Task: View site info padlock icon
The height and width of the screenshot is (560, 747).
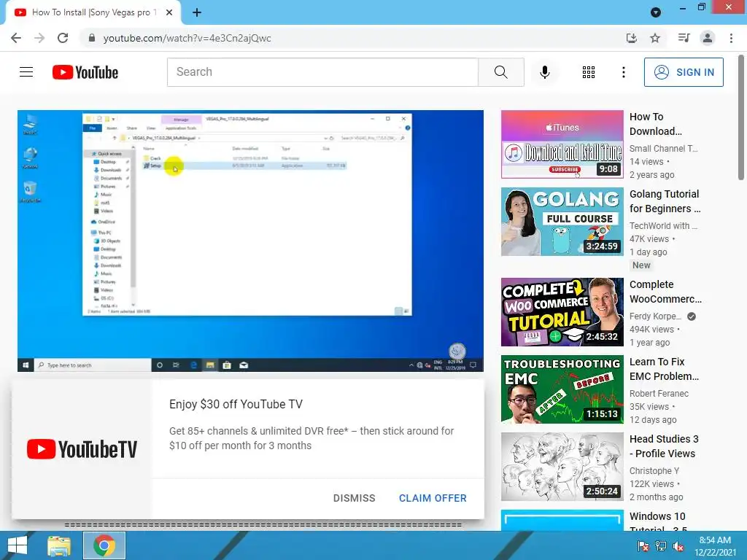Action: pos(92,38)
